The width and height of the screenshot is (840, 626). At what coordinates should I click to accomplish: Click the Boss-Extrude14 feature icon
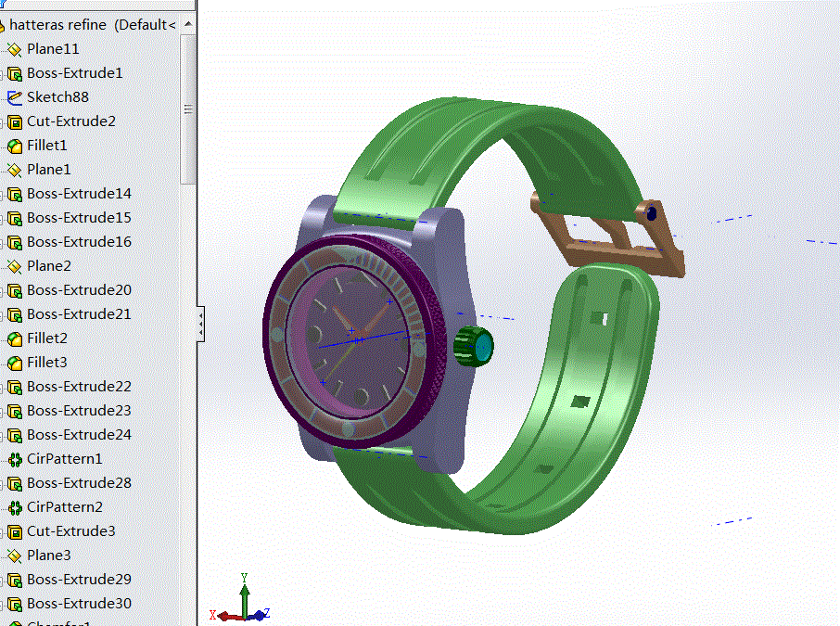[x=15, y=194]
